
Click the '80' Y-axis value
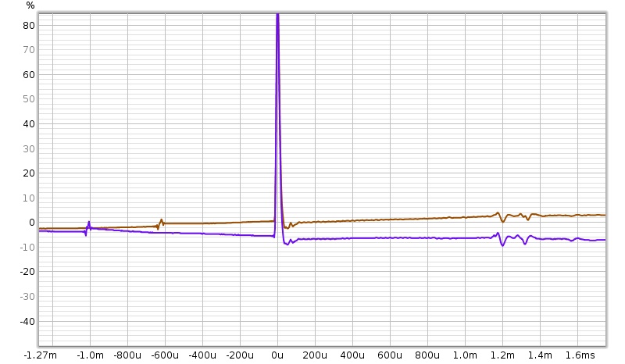(x=29, y=26)
